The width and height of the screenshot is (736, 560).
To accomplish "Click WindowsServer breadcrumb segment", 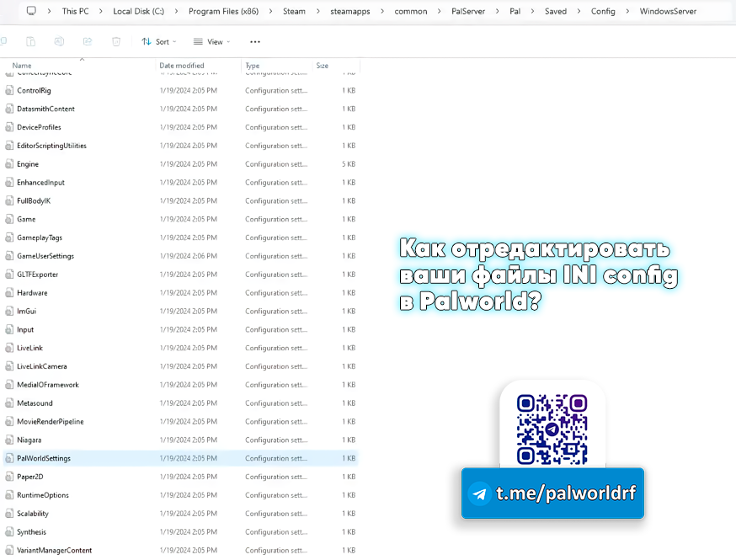I will click(668, 11).
